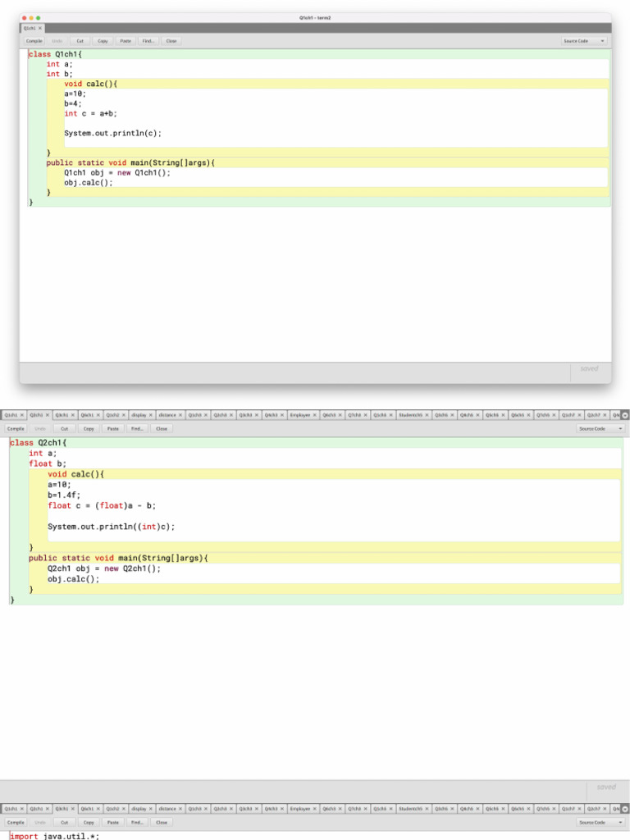Click Copy in the Q1ch1 window toolbar
The image size is (630, 840).
(x=103, y=41)
